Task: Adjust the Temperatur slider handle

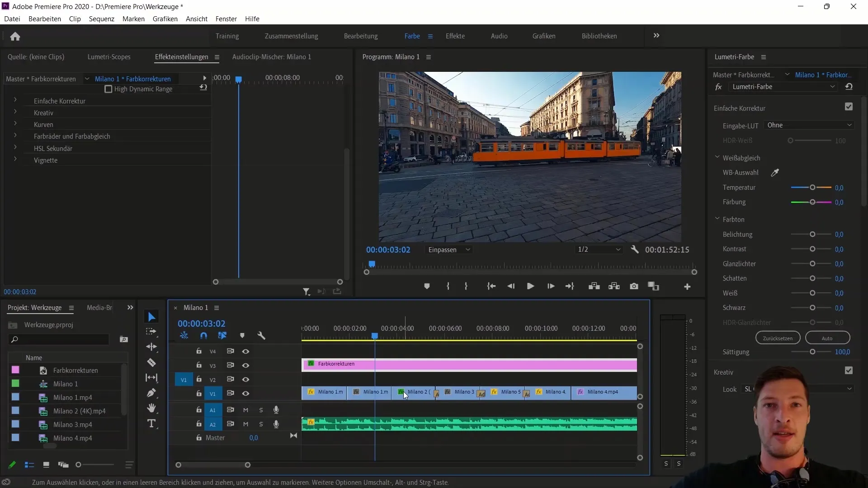Action: [x=812, y=188]
